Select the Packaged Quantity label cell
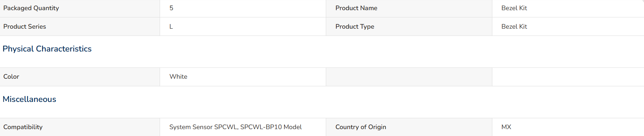Screen dimensions: 644x136 coord(80,8)
